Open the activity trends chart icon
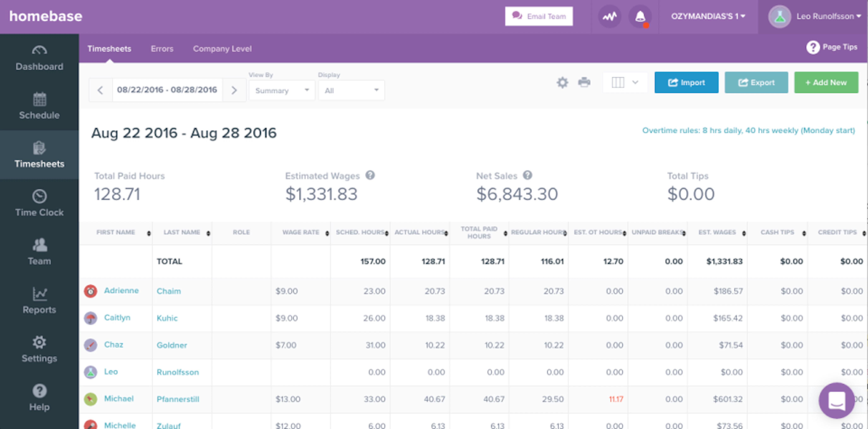The image size is (868, 429). coord(609,16)
